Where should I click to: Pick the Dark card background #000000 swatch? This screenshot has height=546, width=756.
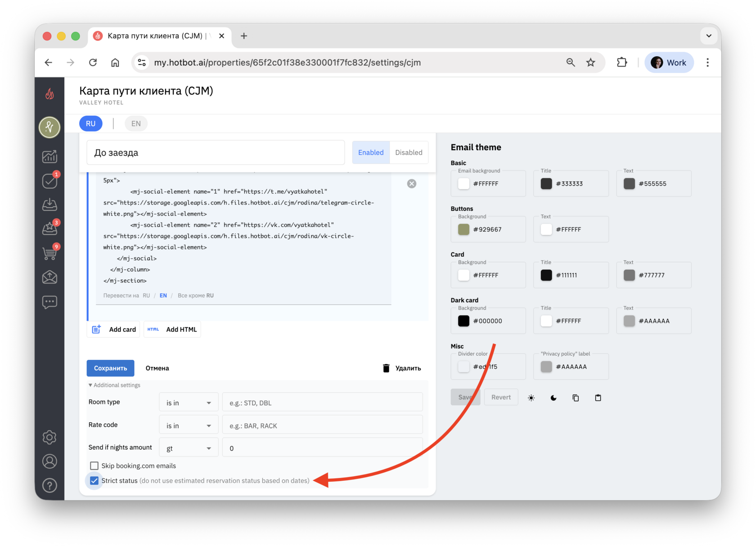463,321
